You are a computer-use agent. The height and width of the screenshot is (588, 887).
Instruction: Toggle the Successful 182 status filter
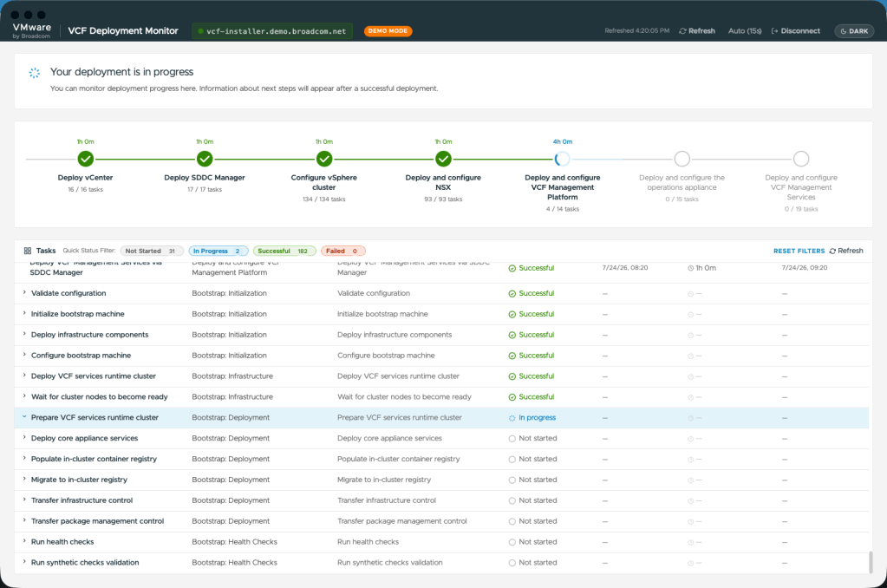(284, 251)
